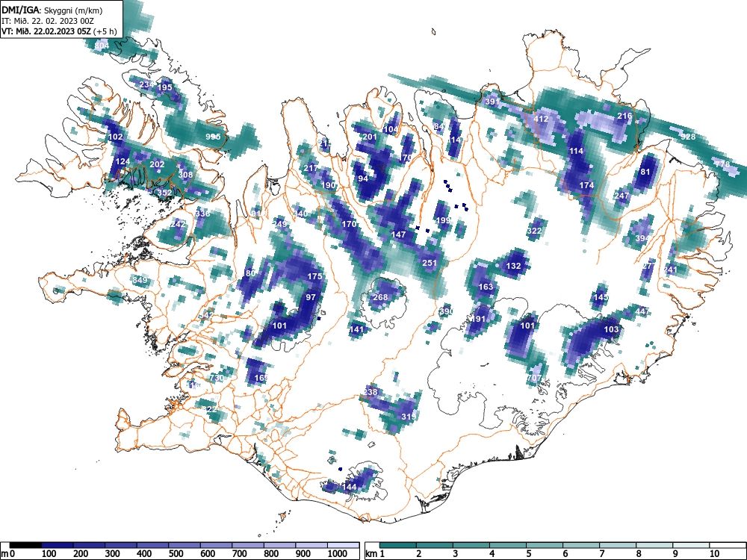Viewport: 747px width, 560px height.
Task: Select the map value '201'
Action: click(x=370, y=137)
